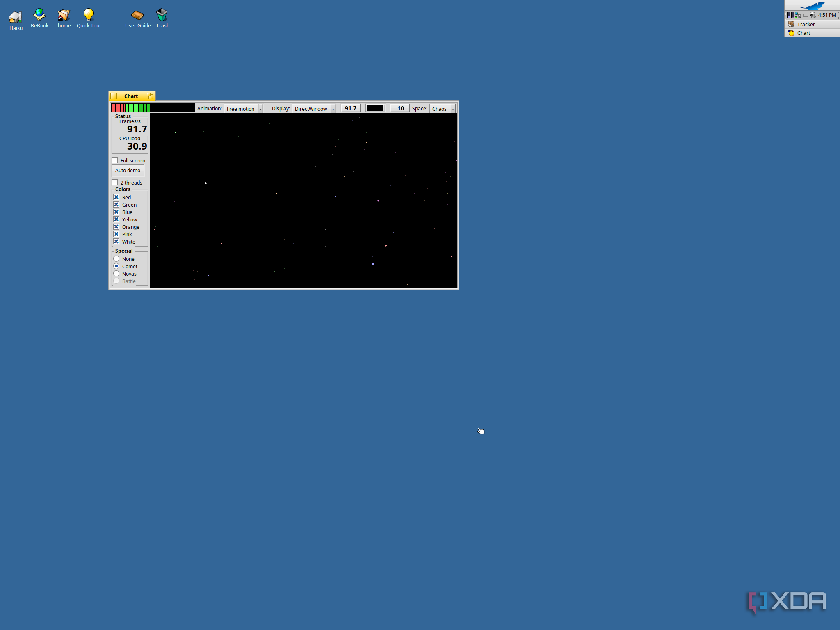Viewport: 840px width, 630px height.
Task: Open the Animation Free motion dropdown
Action: tap(244, 109)
